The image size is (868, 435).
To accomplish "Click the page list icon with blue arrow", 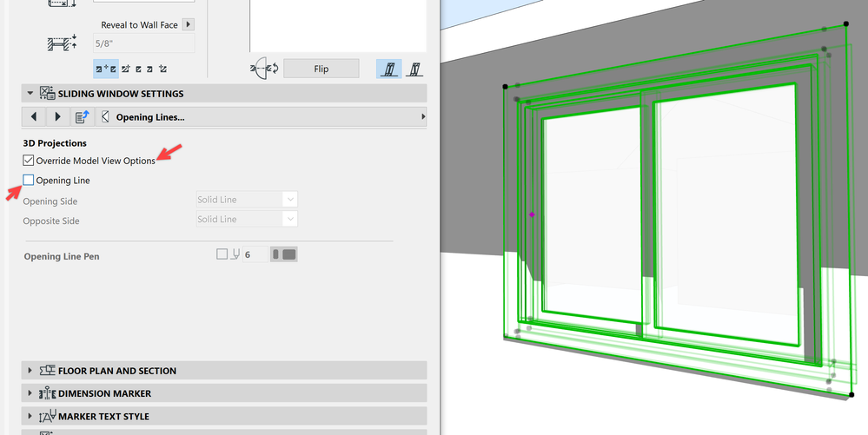I will 82,116.
